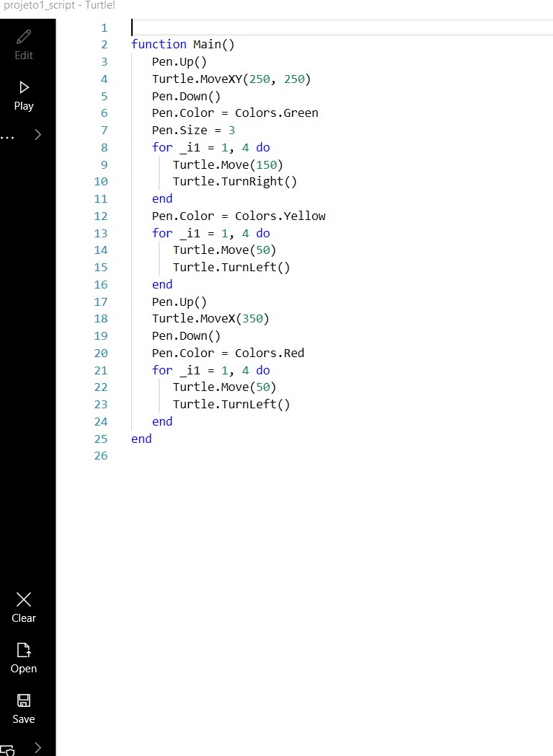Click the 'end' keyword on line 24
The height and width of the screenshot is (756, 553).
[x=162, y=421]
